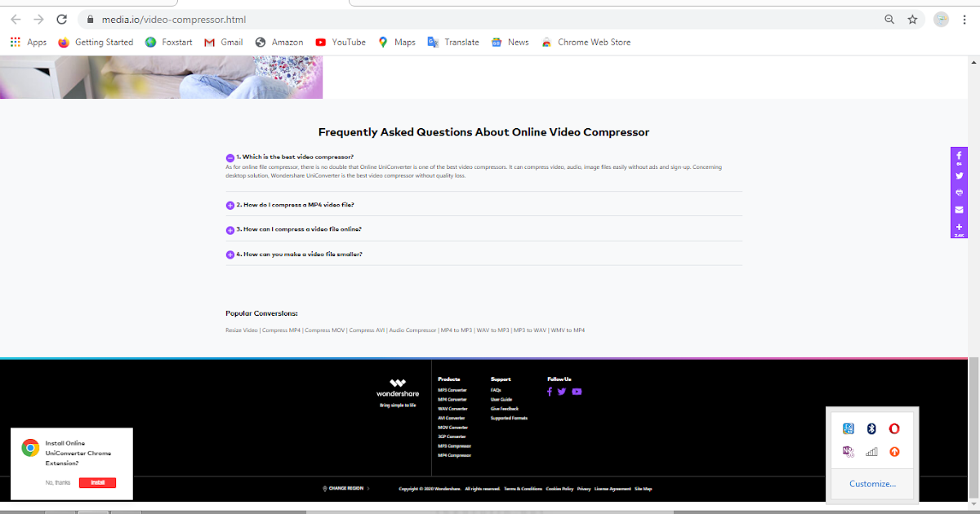The width and height of the screenshot is (980, 514).
Task: Install the Online UniConverter Chrome extension
Action: click(x=97, y=482)
